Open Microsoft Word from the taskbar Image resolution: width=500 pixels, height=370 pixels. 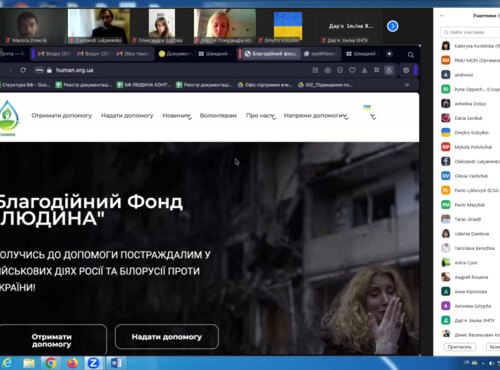(116, 363)
